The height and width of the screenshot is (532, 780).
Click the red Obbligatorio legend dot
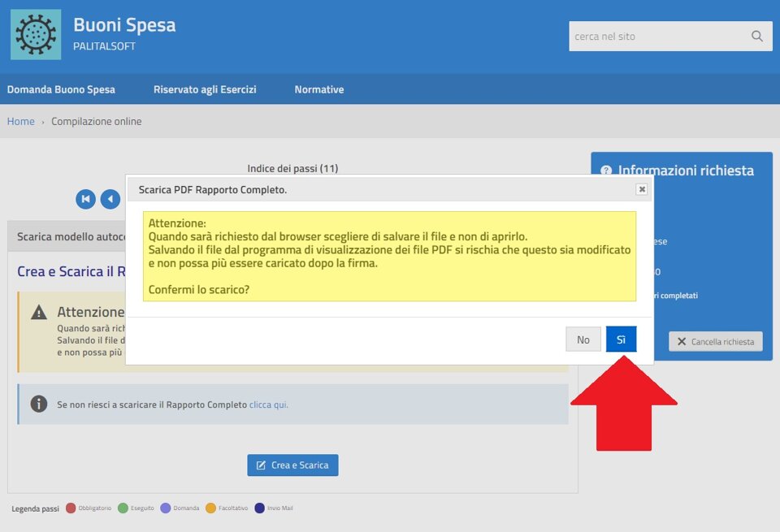click(x=71, y=508)
